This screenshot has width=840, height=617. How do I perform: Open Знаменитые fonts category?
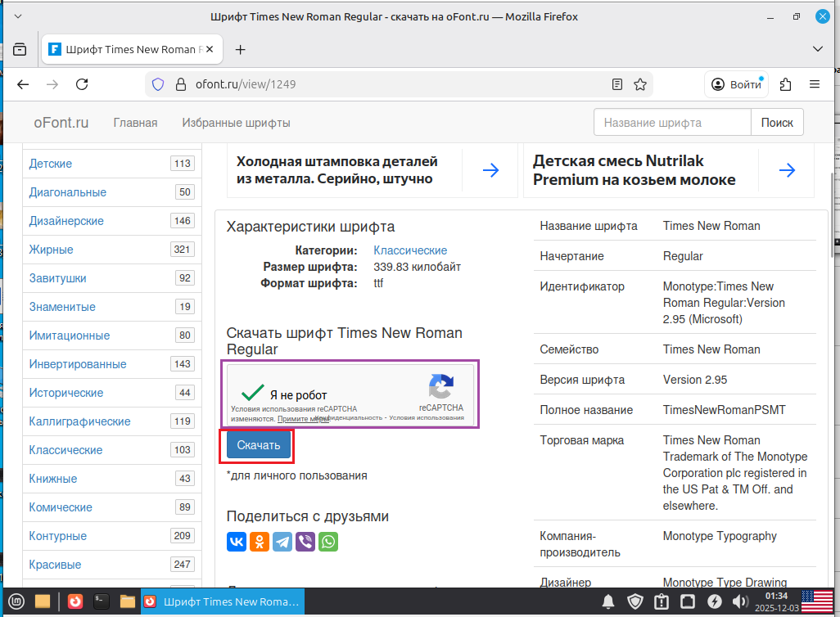click(x=62, y=307)
